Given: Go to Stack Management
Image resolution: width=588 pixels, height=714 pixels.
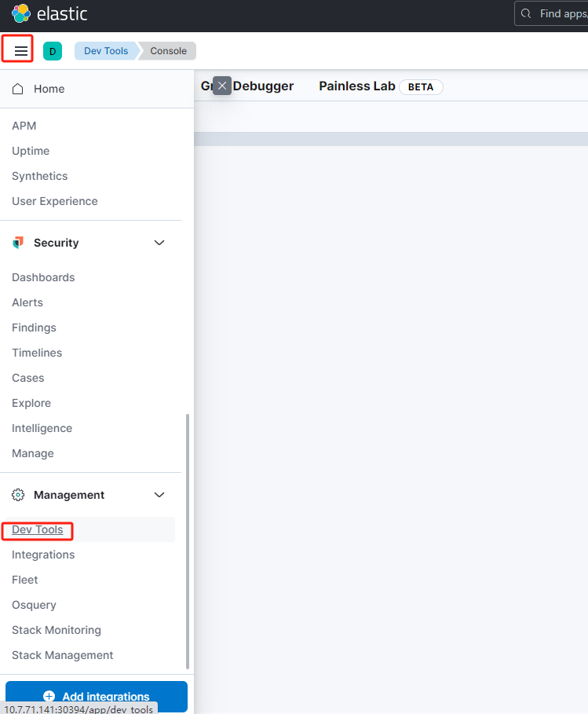Looking at the screenshot, I should pyautogui.click(x=62, y=655).
